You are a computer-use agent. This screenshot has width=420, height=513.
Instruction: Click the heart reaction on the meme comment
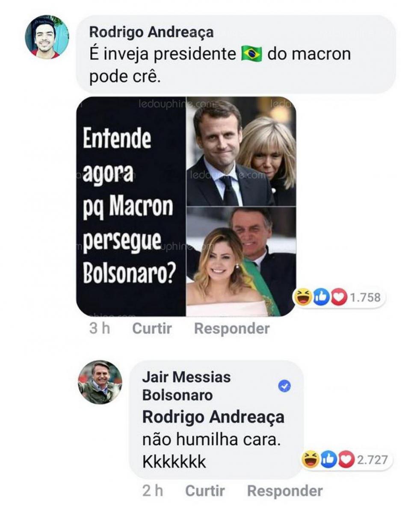point(339,298)
